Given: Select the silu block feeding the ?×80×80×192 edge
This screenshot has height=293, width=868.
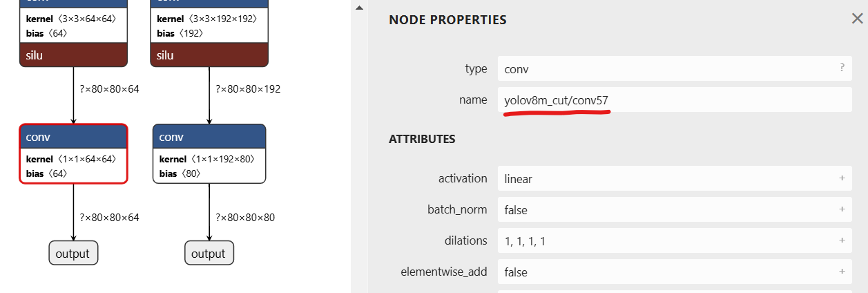Looking at the screenshot, I should 209,55.
